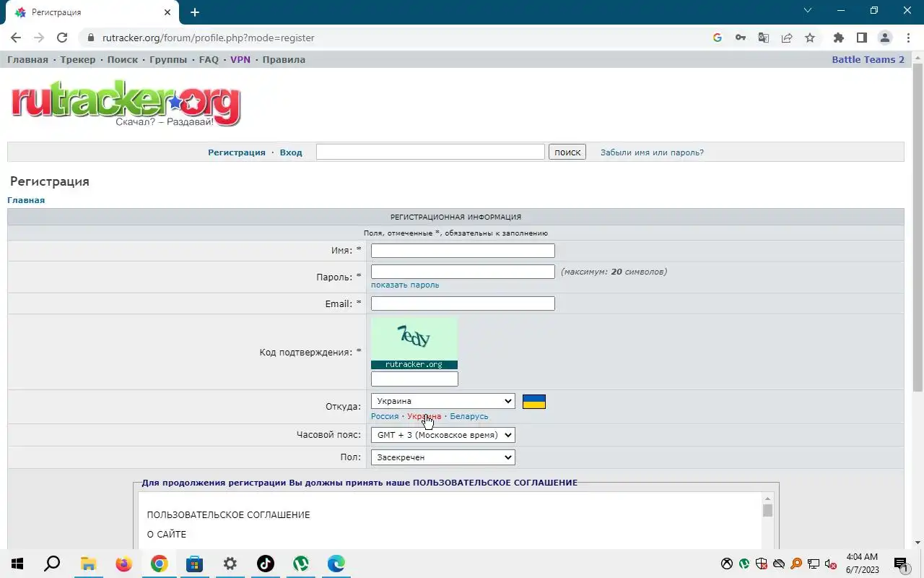Open taskbar search magnifier
Screen dimensions: 924x578
click(52, 564)
